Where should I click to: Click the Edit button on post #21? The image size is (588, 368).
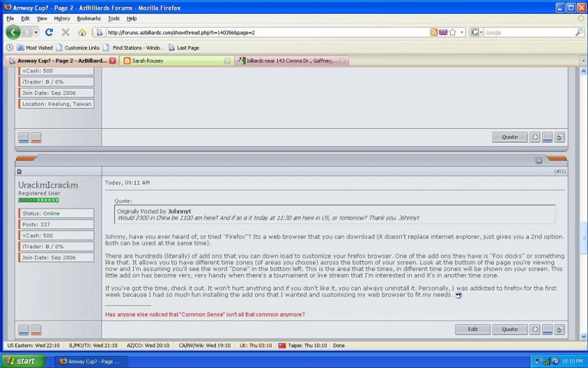tap(472, 330)
